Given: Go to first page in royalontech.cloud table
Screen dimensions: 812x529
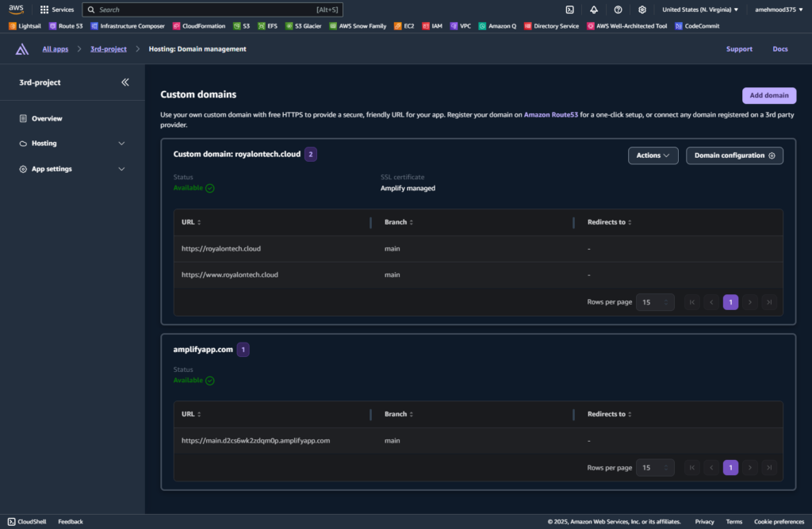Looking at the screenshot, I should (691, 302).
